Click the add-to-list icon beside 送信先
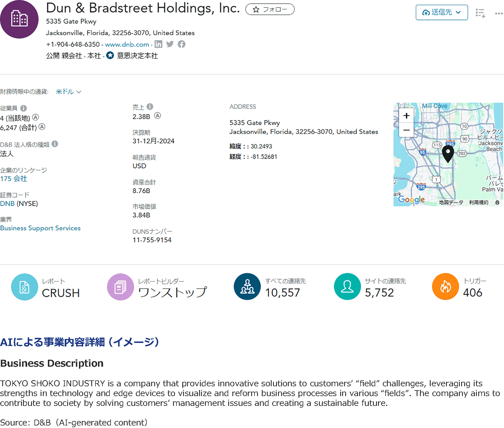 point(480,13)
